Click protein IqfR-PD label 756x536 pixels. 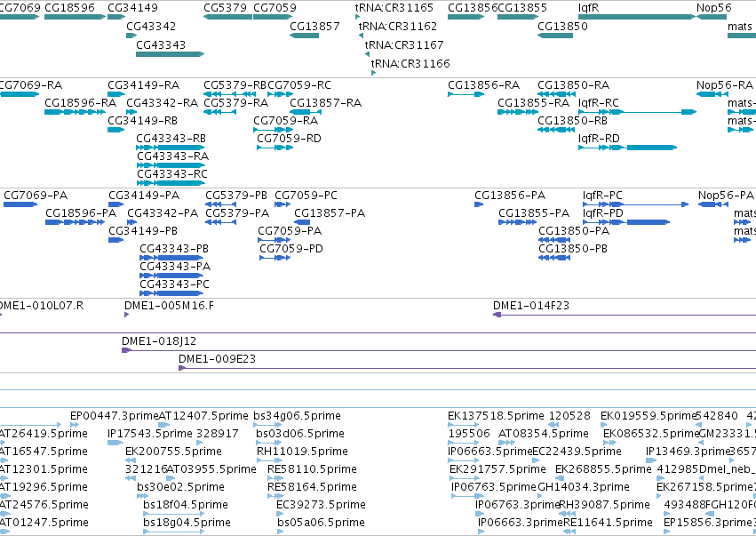click(x=603, y=213)
